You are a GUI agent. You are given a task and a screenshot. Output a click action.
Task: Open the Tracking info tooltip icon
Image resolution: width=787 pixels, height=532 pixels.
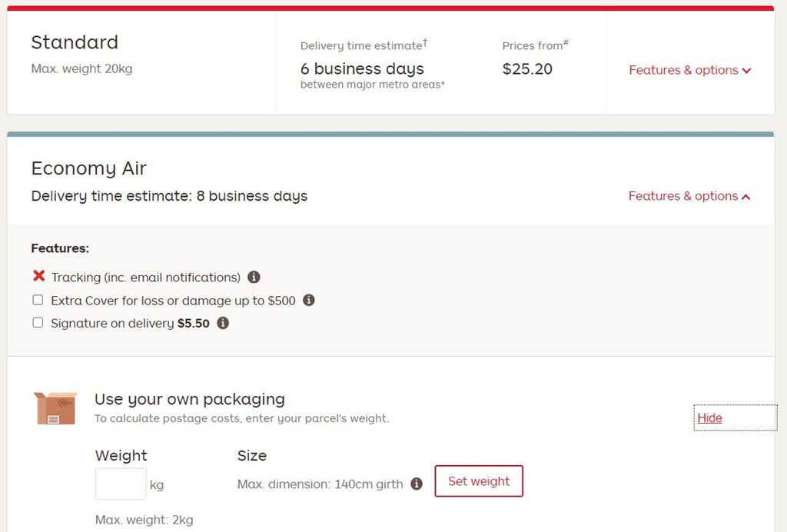pos(254,277)
